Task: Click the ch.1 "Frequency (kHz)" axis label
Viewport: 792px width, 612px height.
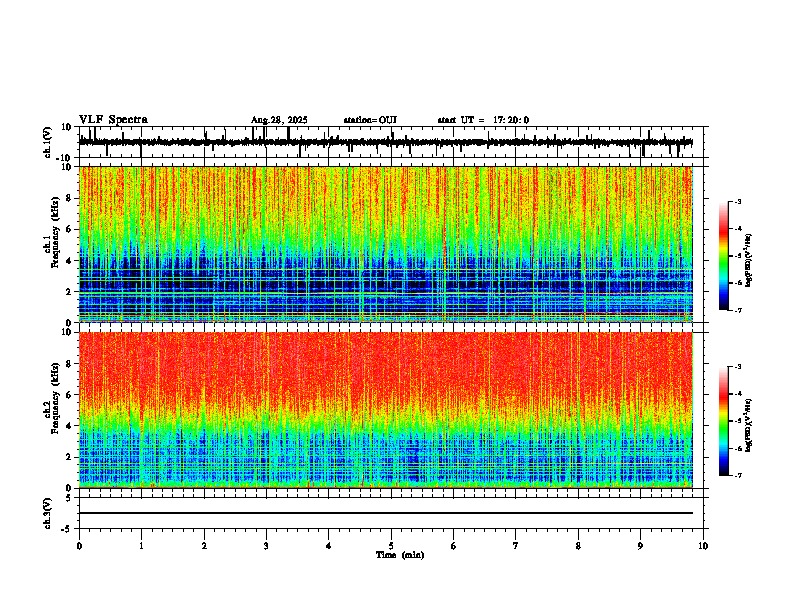Action: click(55, 233)
